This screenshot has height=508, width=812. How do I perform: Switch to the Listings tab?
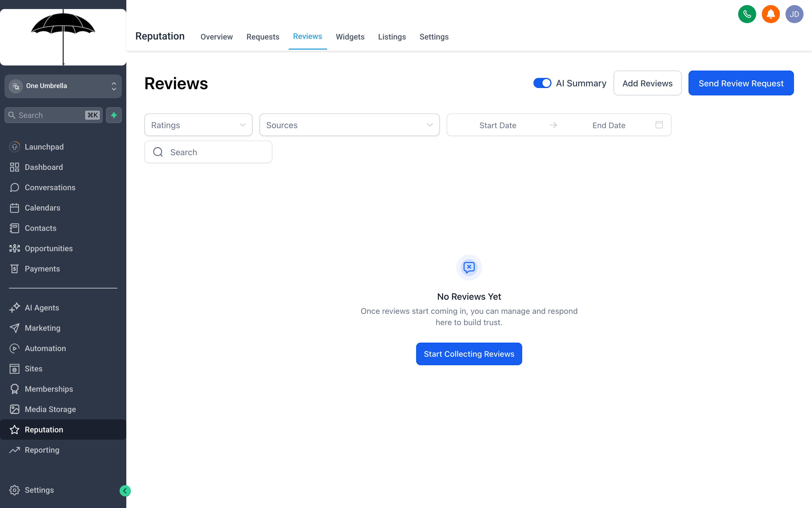tap(392, 37)
